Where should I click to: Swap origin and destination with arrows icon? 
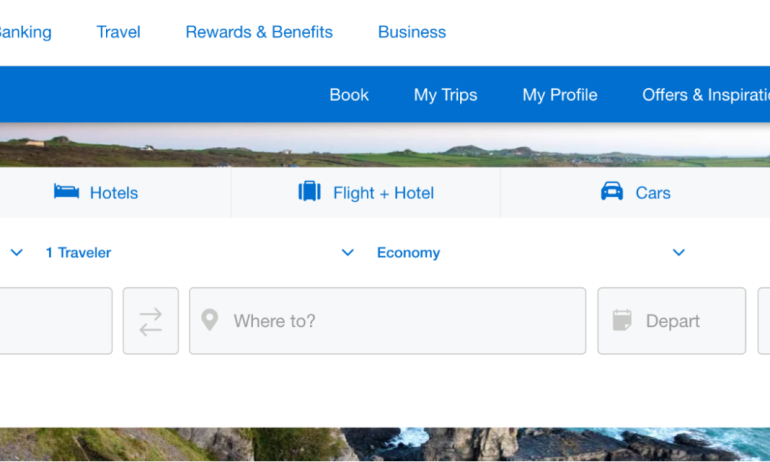150,321
